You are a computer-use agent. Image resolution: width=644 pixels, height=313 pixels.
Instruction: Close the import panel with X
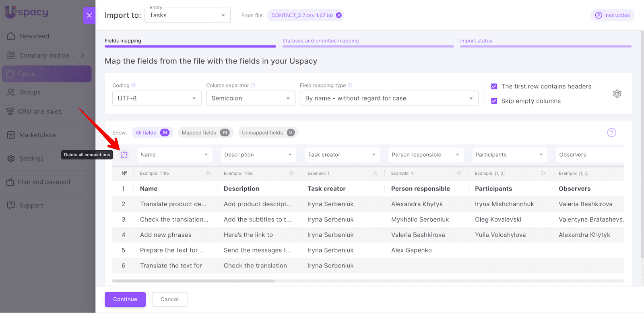click(89, 15)
